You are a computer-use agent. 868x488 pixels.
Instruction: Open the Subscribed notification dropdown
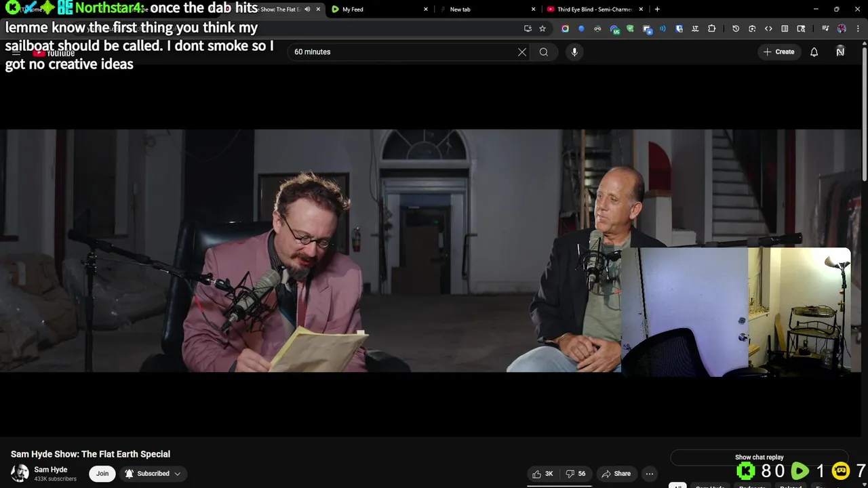coord(153,474)
